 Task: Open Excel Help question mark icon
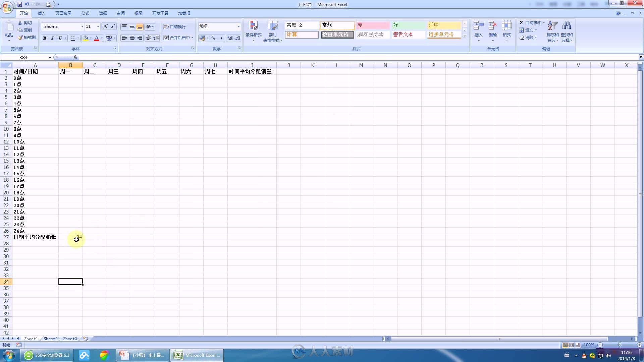coord(618,13)
